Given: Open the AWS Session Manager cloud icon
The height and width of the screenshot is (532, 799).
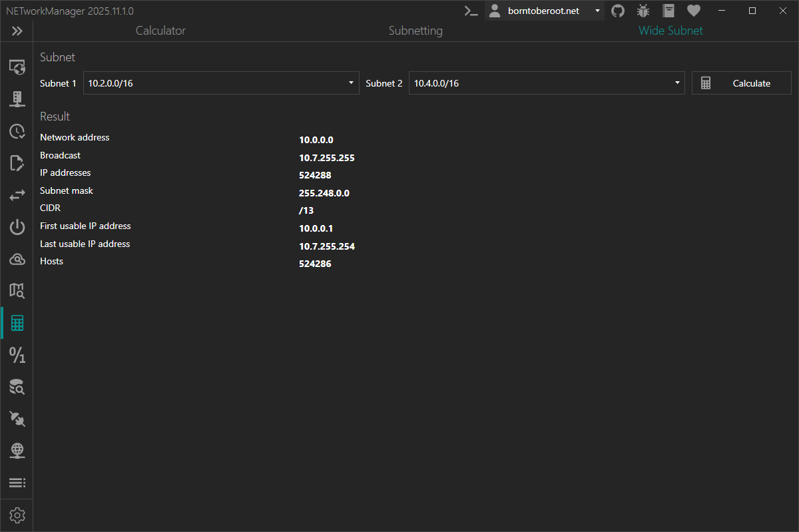Looking at the screenshot, I should [17, 259].
